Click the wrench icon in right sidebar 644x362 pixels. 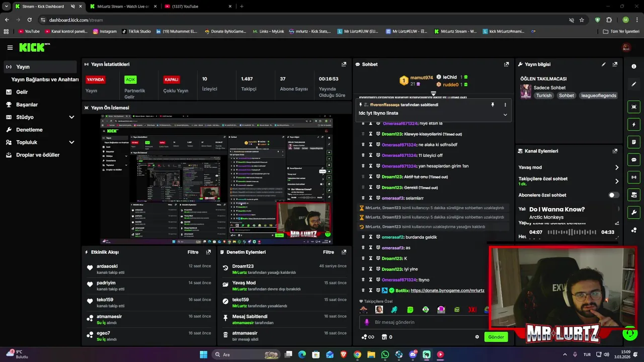point(634,212)
